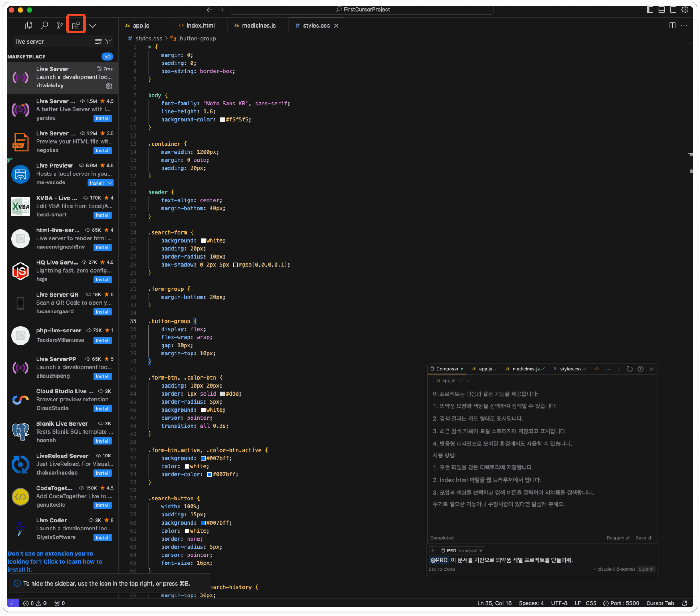Open Live Server manage gear icon
This screenshot has width=700, height=616.
(109, 86)
